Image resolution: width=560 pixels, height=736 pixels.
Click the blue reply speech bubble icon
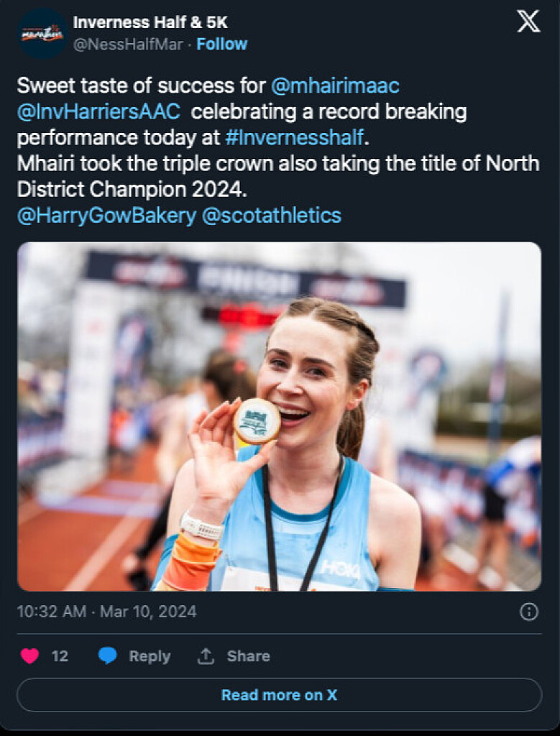[107, 655]
